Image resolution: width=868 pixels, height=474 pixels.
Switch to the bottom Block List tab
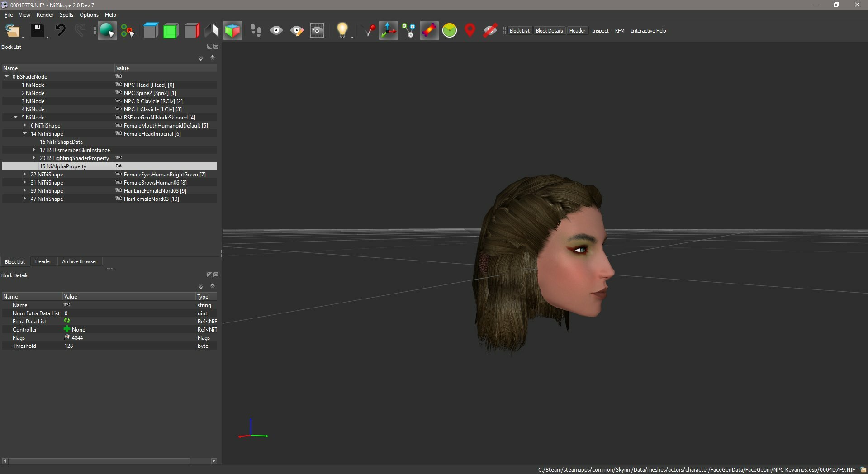click(x=15, y=261)
